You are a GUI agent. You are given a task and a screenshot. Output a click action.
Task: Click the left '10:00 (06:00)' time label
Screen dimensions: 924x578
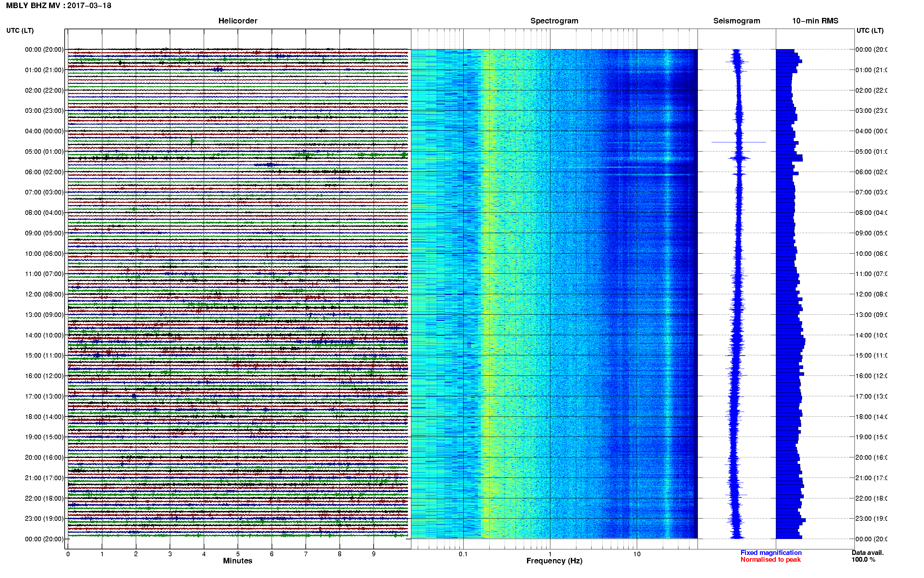44,254
